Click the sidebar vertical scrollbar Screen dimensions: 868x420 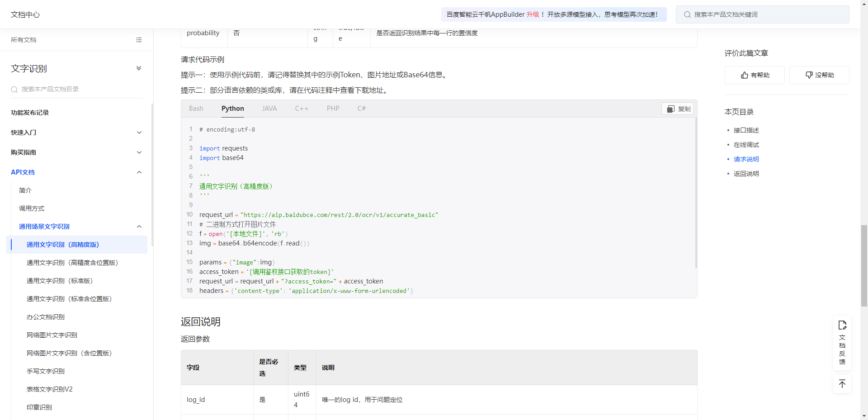click(x=152, y=175)
